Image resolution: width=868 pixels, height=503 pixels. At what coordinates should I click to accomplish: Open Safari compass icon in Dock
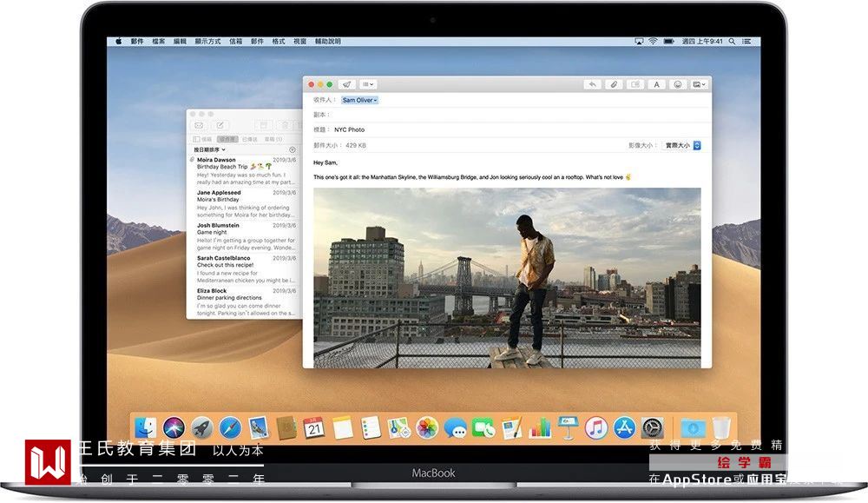pos(230,427)
